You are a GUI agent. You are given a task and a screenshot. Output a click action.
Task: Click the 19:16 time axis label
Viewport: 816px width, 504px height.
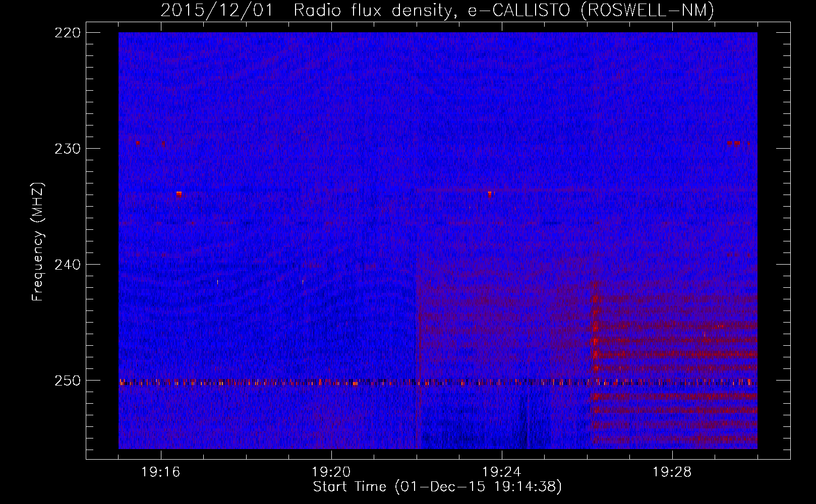pyautogui.click(x=161, y=472)
